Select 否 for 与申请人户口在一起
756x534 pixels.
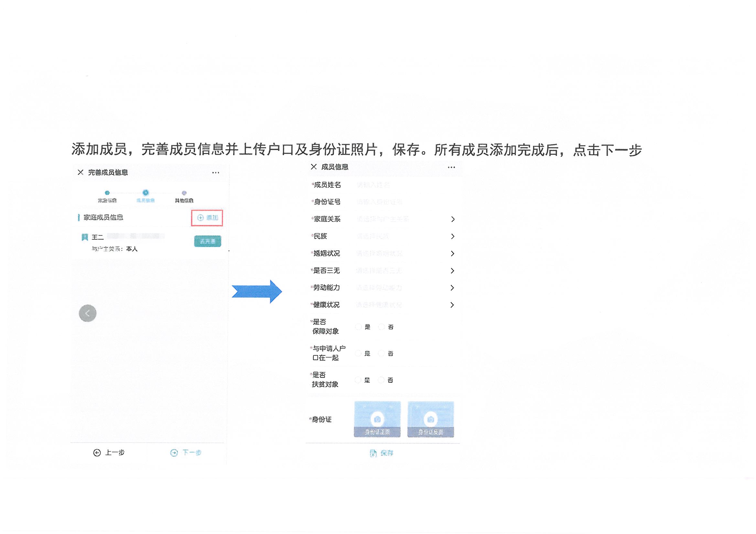click(381, 353)
